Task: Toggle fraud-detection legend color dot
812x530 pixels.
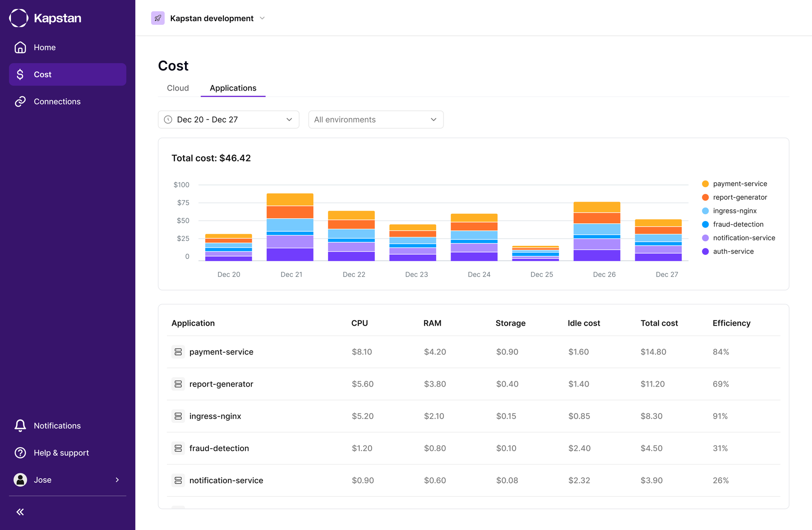Action: 706,224
